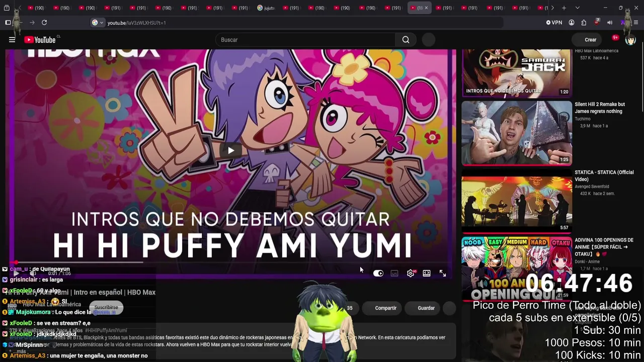Open the Tuchimo channel name
The height and width of the screenshot is (362, 644).
[x=583, y=119]
